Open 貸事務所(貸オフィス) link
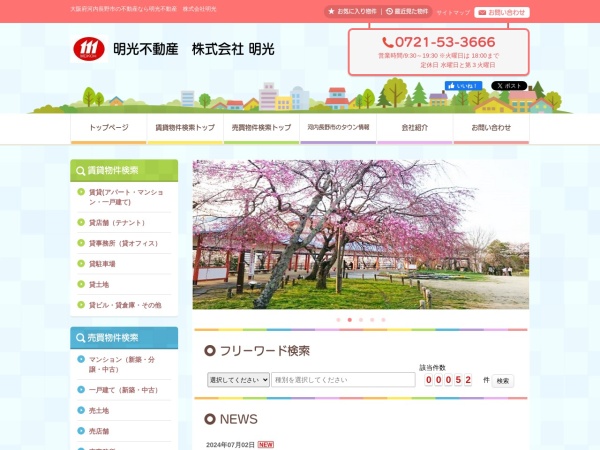Image resolution: width=600 pixels, height=450 pixels. (123, 243)
